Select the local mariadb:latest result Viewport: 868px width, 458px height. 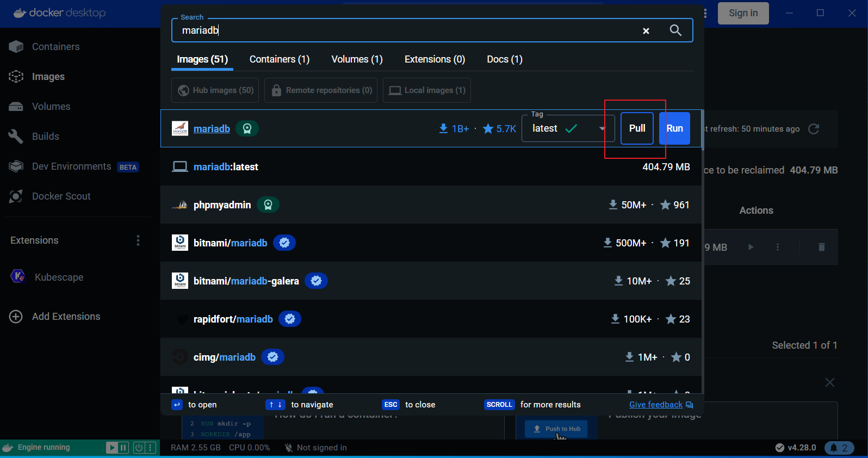point(431,167)
